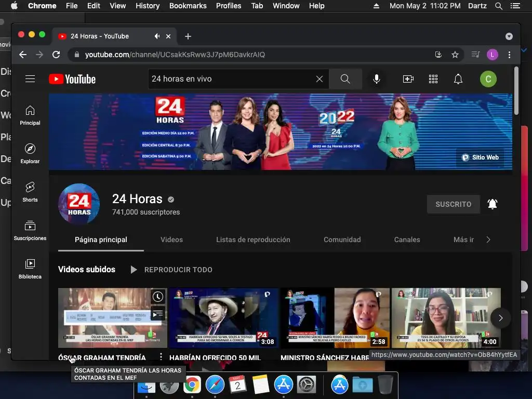Open the create video camera icon
This screenshot has height=399, width=532.
pos(408,79)
